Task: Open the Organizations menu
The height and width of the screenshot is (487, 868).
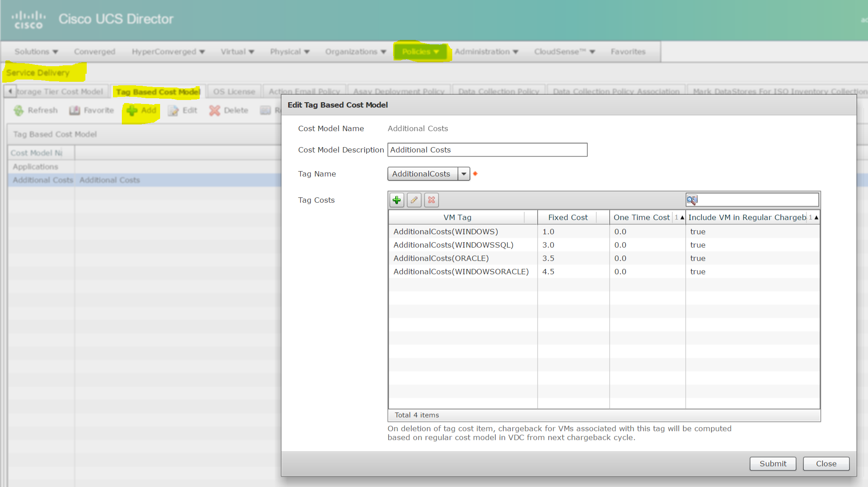Action: click(x=356, y=52)
